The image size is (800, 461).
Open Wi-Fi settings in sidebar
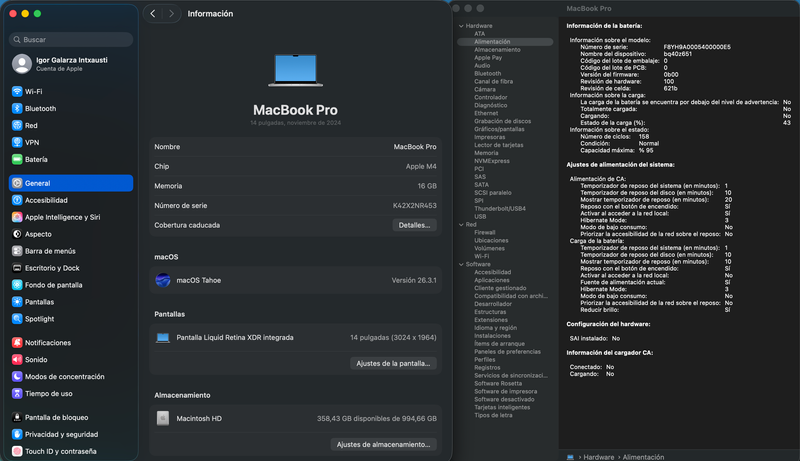click(70, 92)
